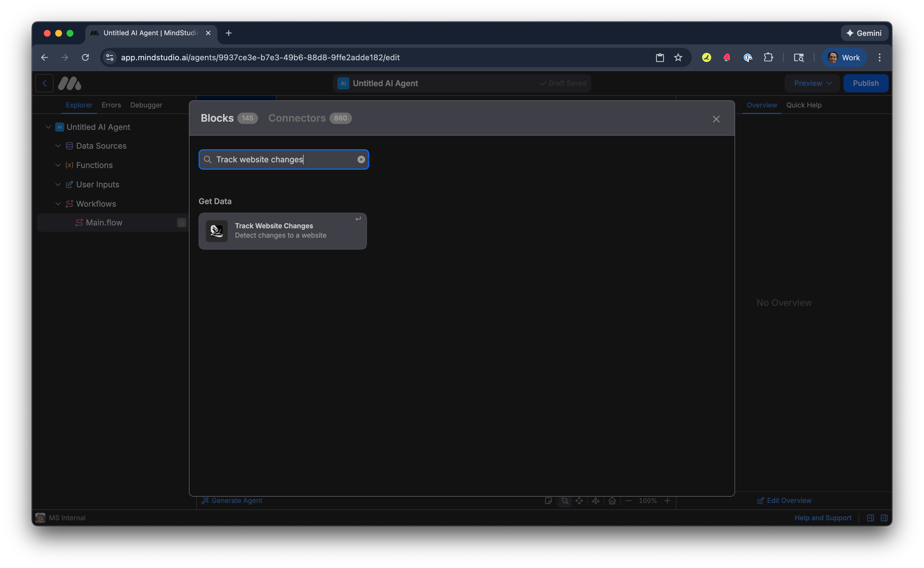924x568 pixels.
Task: Switch to the Debugger tab
Action: pyautogui.click(x=146, y=105)
